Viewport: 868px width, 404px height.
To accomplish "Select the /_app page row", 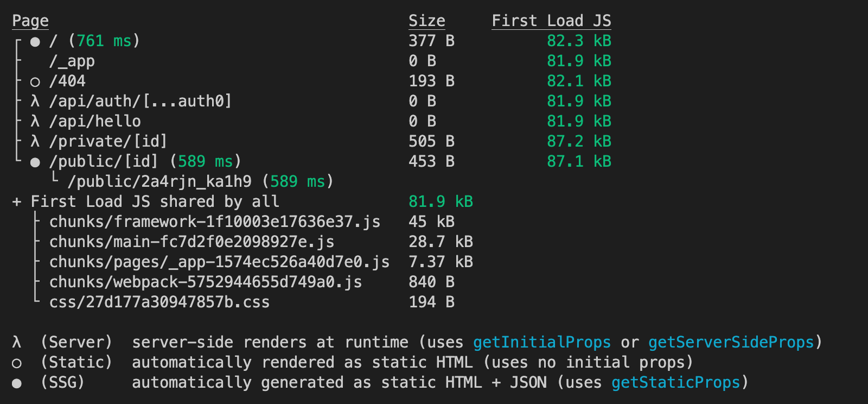I will click(72, 61).
